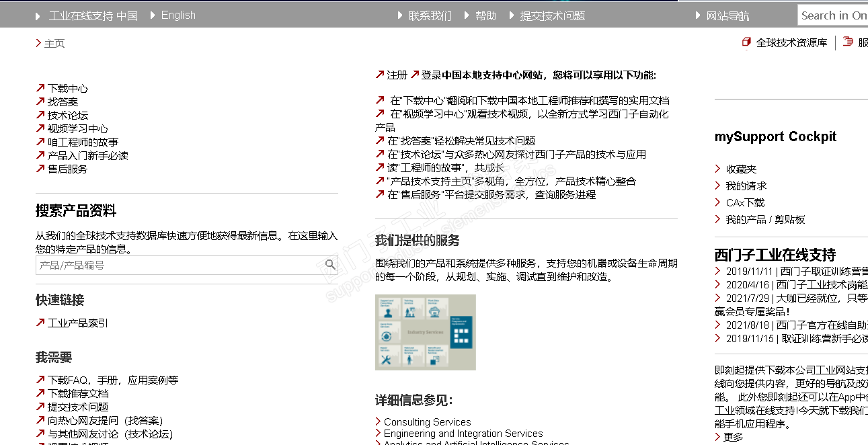Open 收藏夹 in mySupport Cockpit
The width and height of the screenshot is (868, 445).
click(x=741, y=169)
